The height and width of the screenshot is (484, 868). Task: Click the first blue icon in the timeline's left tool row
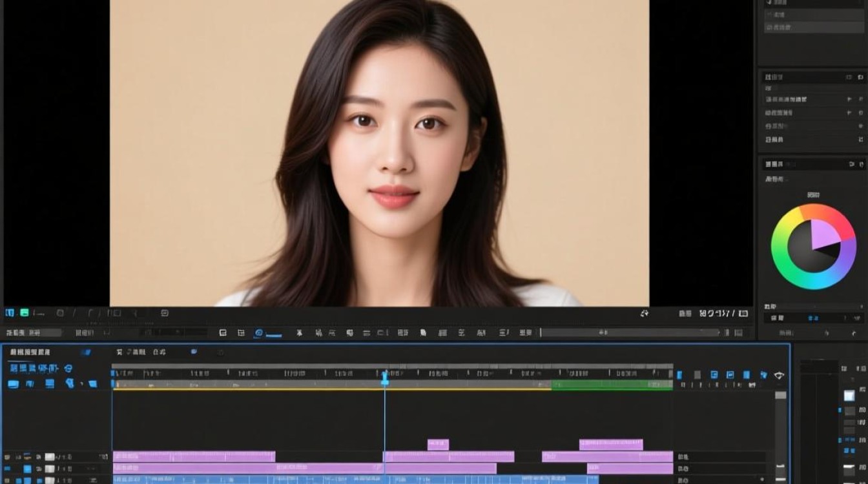13,383
